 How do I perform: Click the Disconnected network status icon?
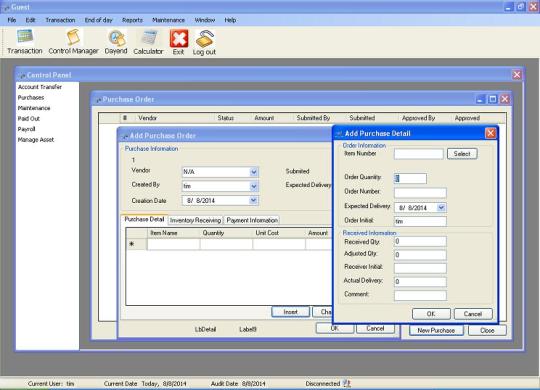point(347,383)
